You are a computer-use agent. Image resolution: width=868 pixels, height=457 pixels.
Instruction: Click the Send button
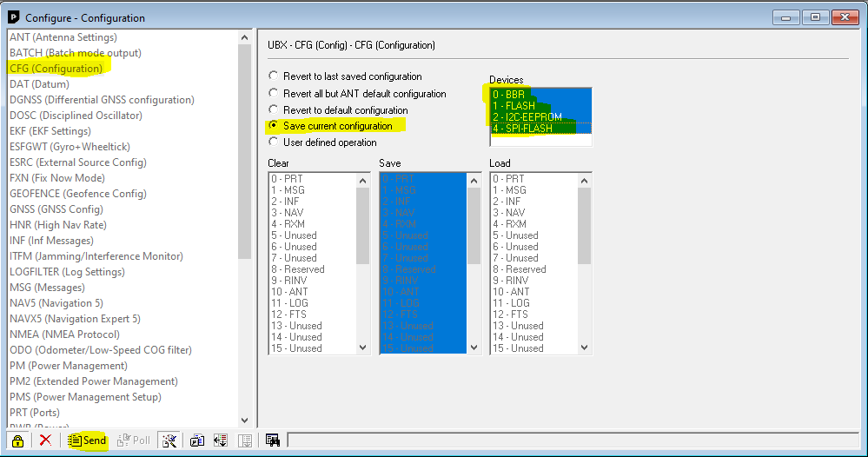coord(87,440)
